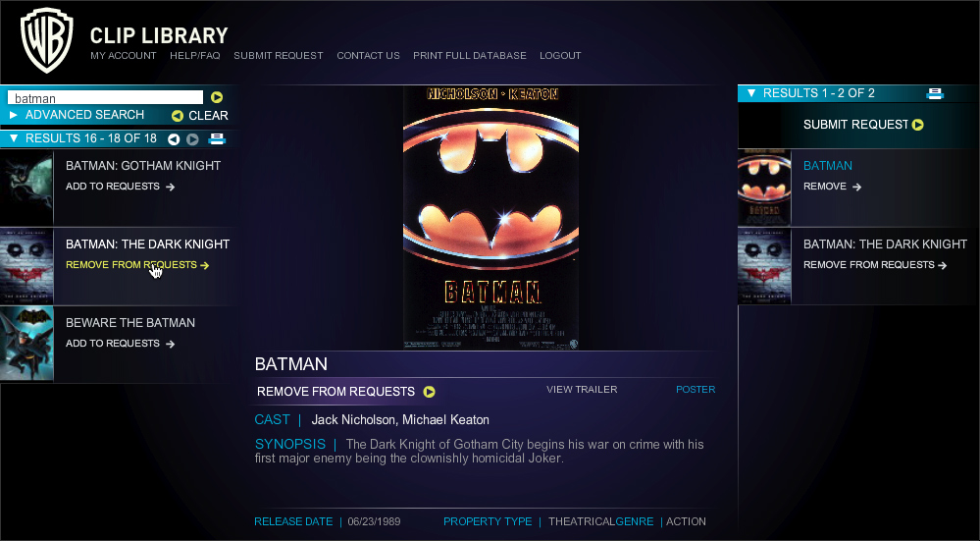Open Submit Request in top navigation

(279, 56)
